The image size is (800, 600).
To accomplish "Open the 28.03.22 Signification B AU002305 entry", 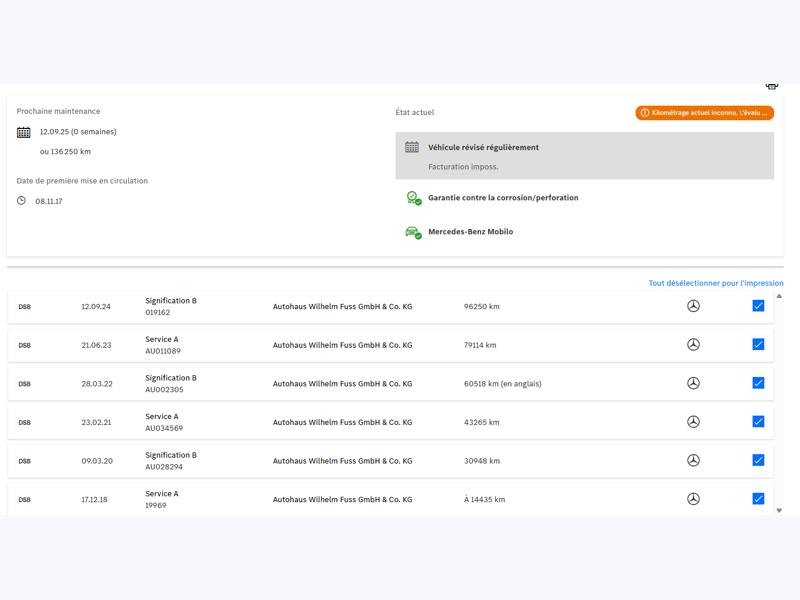I will pyautogui.click(x=170, y=384).
